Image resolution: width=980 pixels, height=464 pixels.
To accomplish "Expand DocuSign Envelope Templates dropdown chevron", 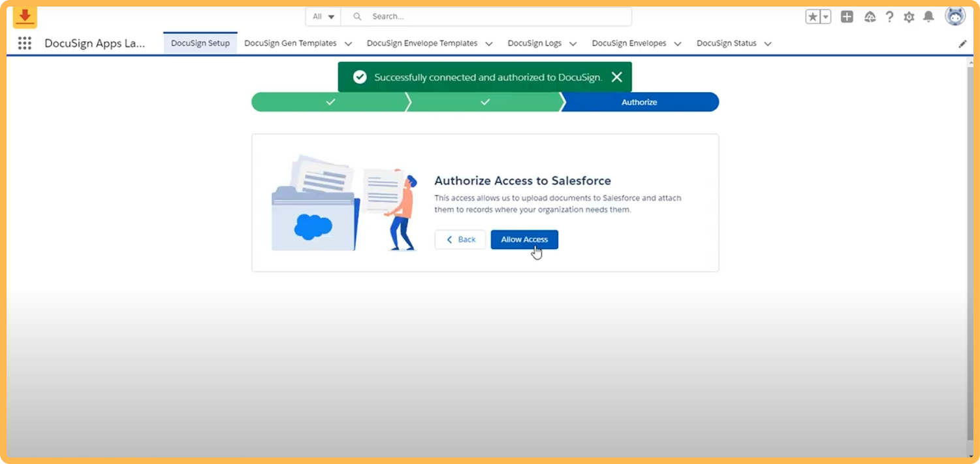I will point(489,44).
